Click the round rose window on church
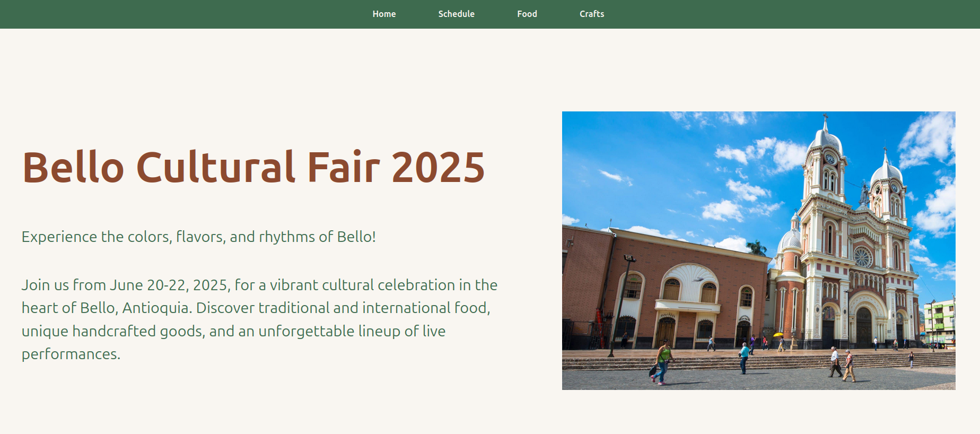980x434 pixels. (x=862, y=257)
